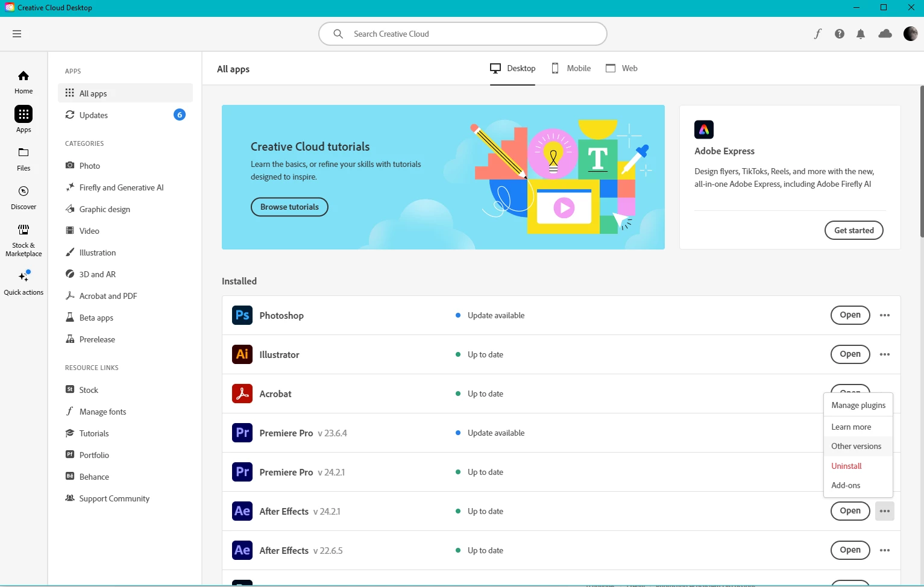This screenshot has width=924, height=587.
Task: Open After Effects v24.2.1 via Open button
Action: point(850,511)
